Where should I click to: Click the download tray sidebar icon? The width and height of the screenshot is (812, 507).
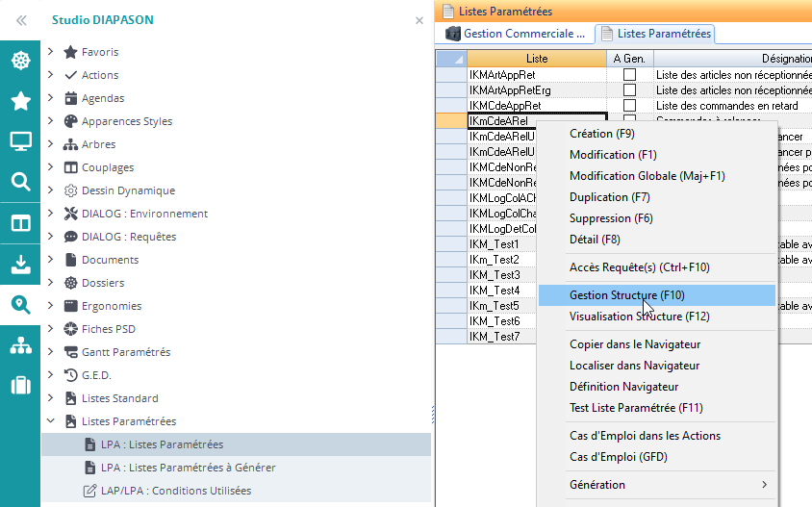(20, 264)
